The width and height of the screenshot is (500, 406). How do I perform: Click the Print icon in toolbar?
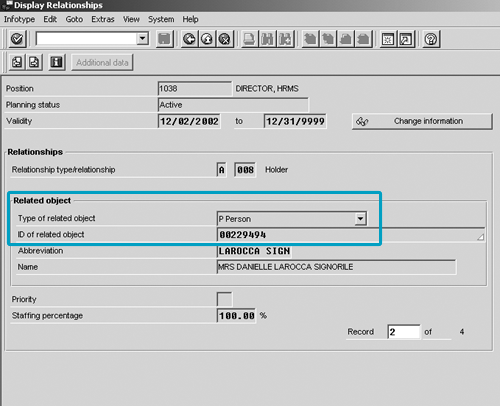(249, 39)
